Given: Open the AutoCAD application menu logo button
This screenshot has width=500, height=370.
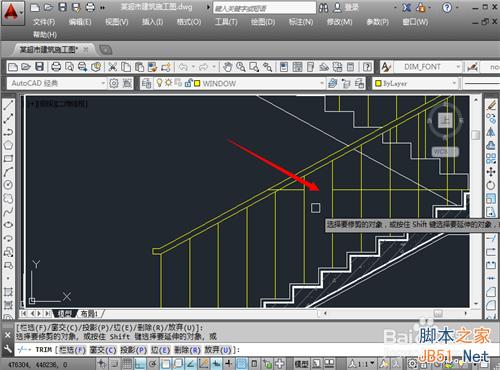Looking at the screenshot, I should click(x=12, y=13).
